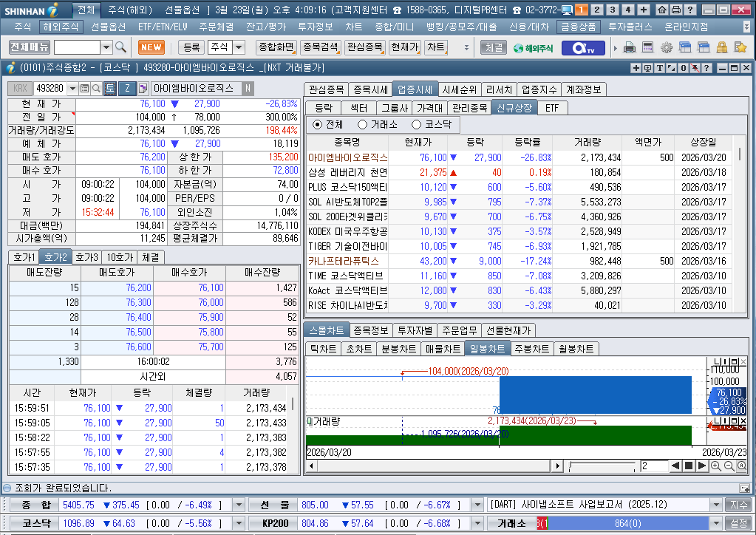Click the printer icon in the main toolbar

tap(629, 47)
